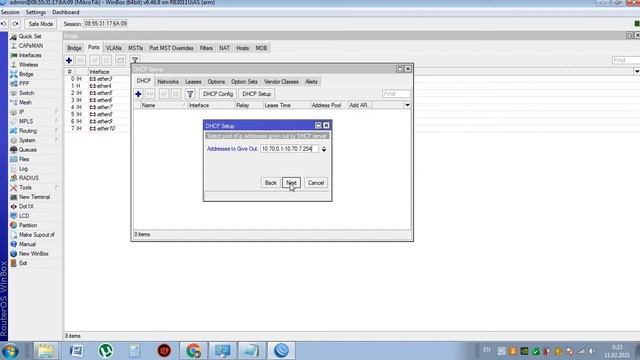Open column dropdown in Bridge window list

(637, 71)
